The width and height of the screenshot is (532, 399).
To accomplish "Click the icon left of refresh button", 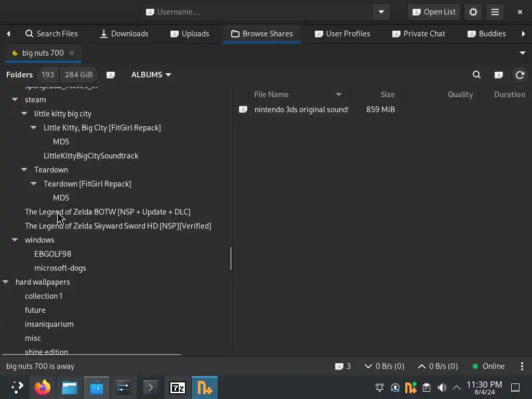I will pyautogui.click(x=498, y=75).
